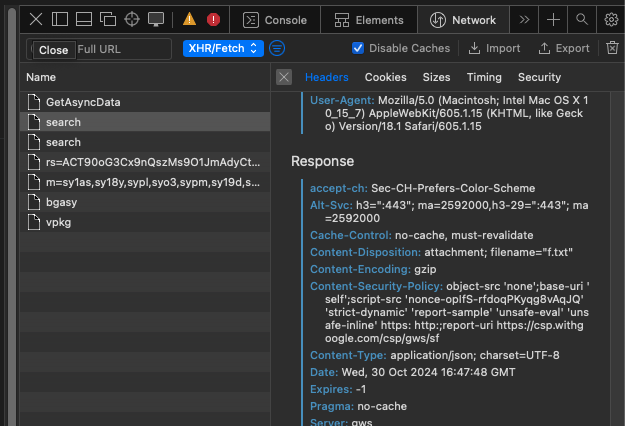The image size is (625, 426).
Task: Open the XHR/Fetch resource type dropdown
Action: [223, 49]
